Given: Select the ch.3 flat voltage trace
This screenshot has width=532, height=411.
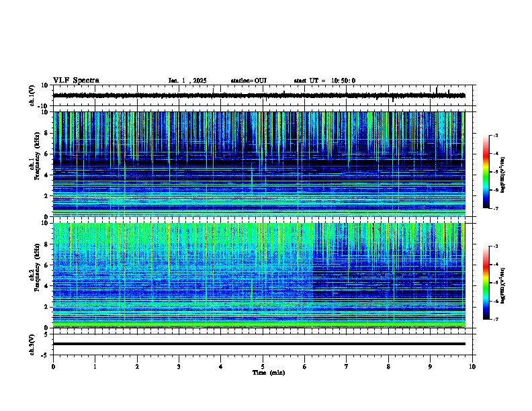Looking at the screenshot, I should pyautogui.click(x=259, y=344).
